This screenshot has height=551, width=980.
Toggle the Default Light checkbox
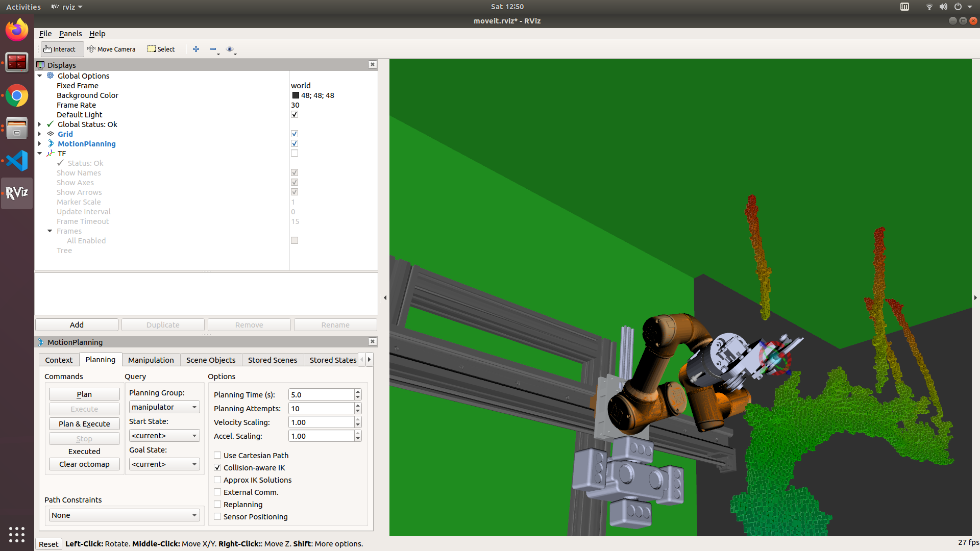(295, 114)
